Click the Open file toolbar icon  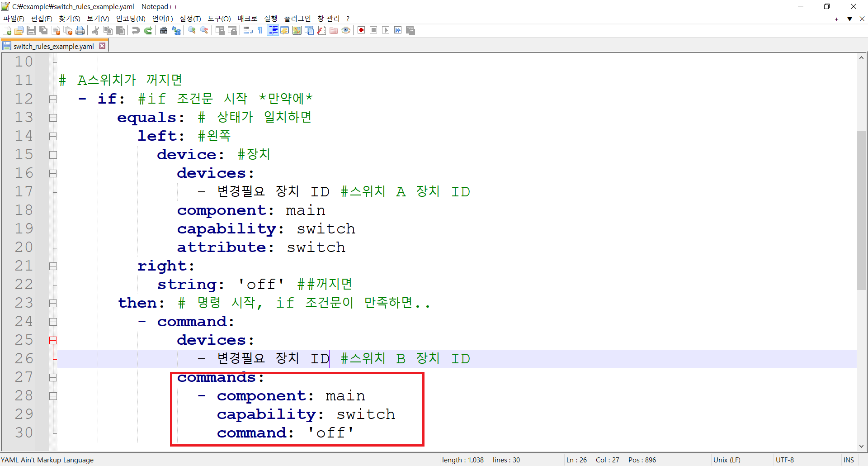point(19,30)
